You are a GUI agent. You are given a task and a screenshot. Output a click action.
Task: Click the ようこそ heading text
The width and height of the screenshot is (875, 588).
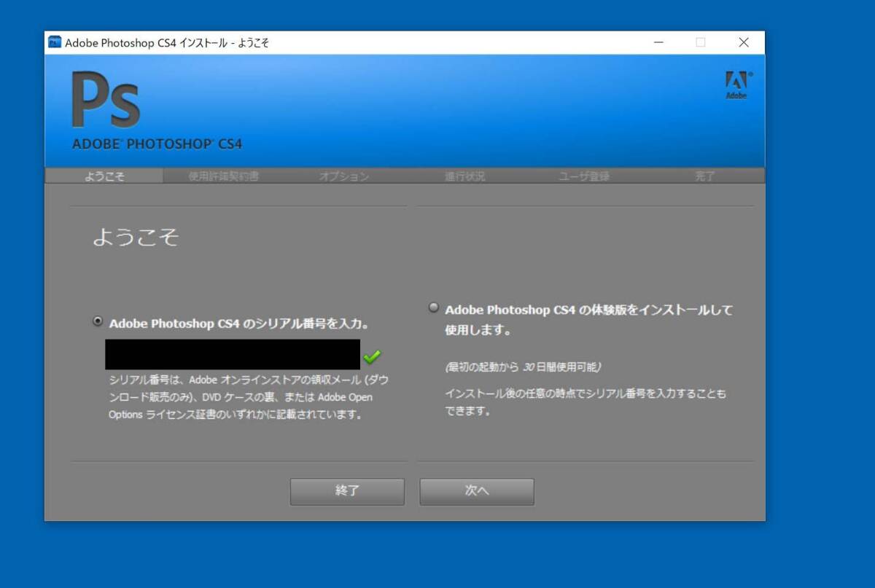(136, 237)
